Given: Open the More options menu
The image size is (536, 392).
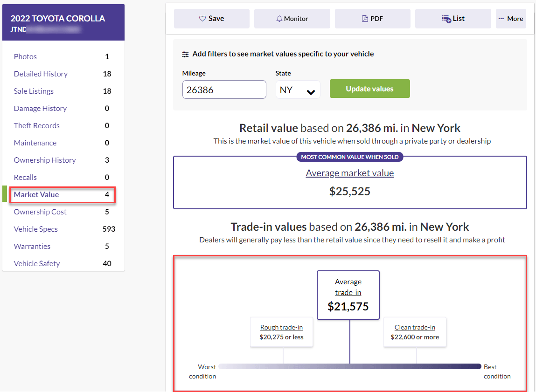Looking at the screenshot, I should point(511,19).
